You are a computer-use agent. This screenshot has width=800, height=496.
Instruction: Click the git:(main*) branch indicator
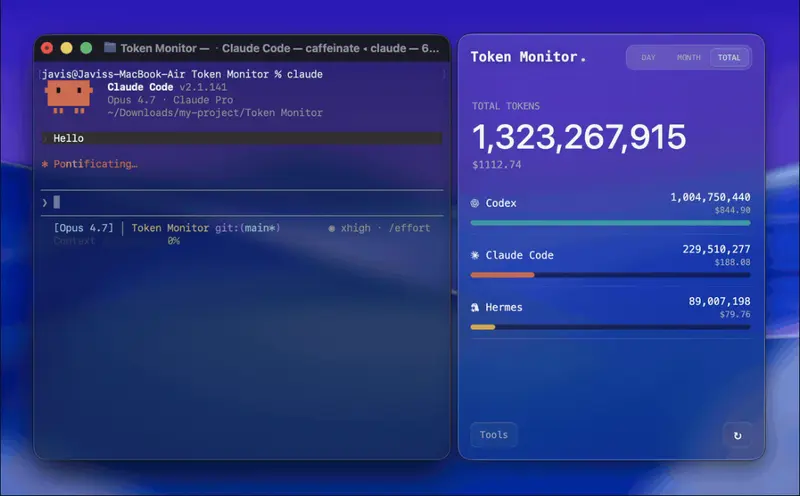[247, 228]
